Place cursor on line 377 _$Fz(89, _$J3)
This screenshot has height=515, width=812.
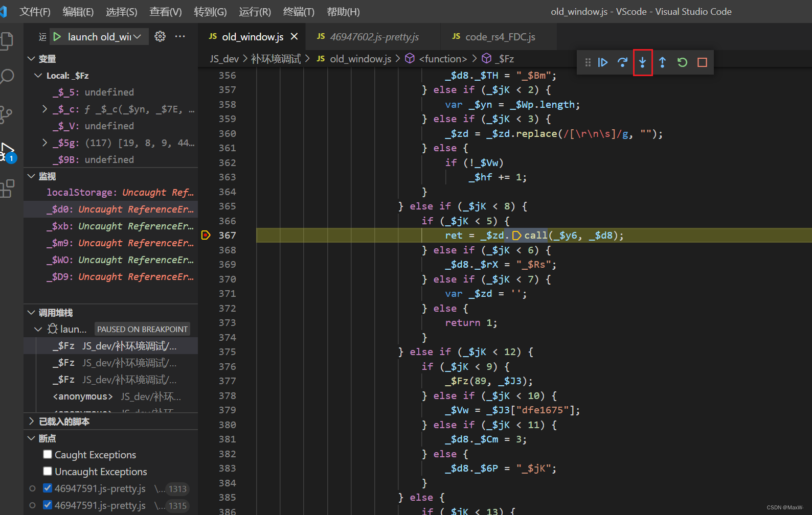pyautogui.click(x=489, y=381)
